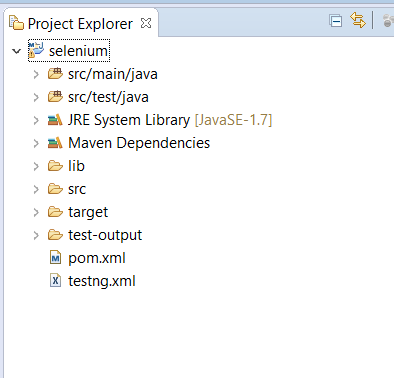The width and height of the screenshot is (394, 378).
Task: Expand the src/test/java source folder
Action: coord(36,97)
